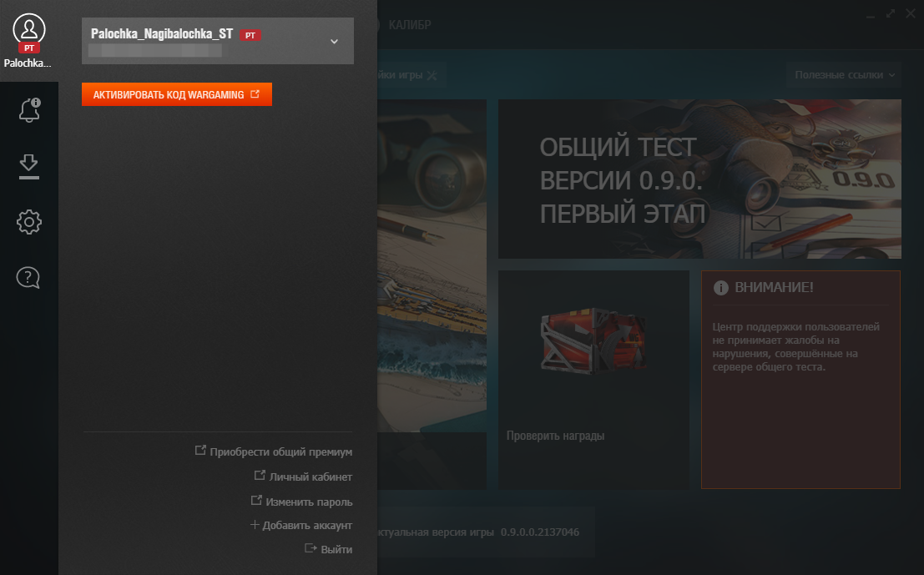Click the Активировать код Wargaming button
Image resolution: width=924 pixels, height=575 pixels.
point(177,94)
